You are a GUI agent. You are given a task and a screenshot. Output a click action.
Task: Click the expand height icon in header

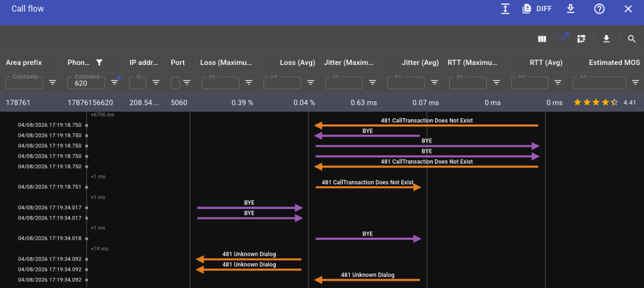coord(505,9)
